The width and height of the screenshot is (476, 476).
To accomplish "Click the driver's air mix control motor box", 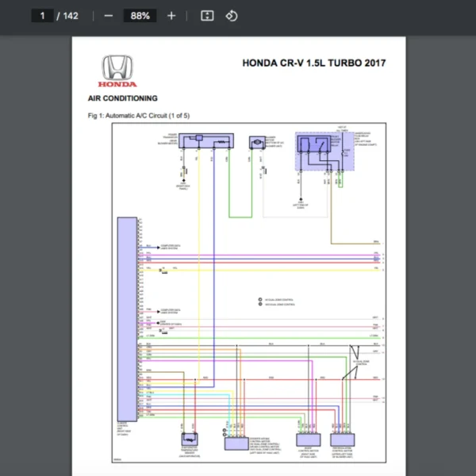I will (236, 443).
